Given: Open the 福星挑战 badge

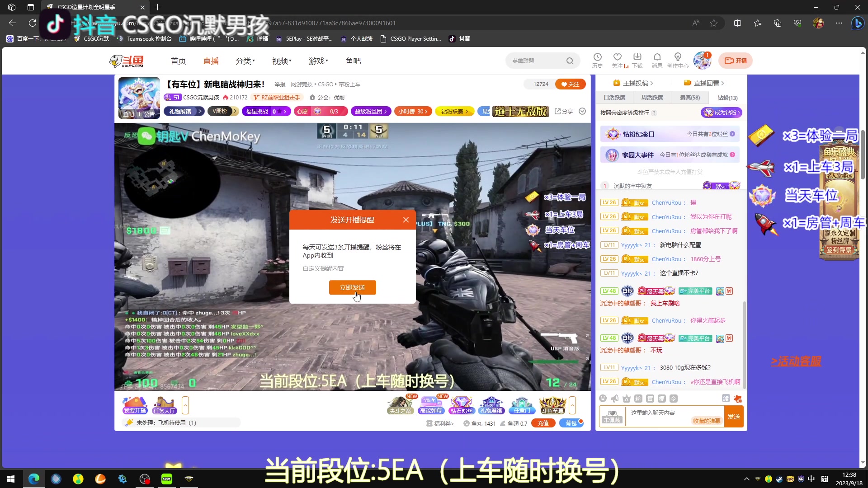Looking at the screenshot, I should (x=266, y=111).
